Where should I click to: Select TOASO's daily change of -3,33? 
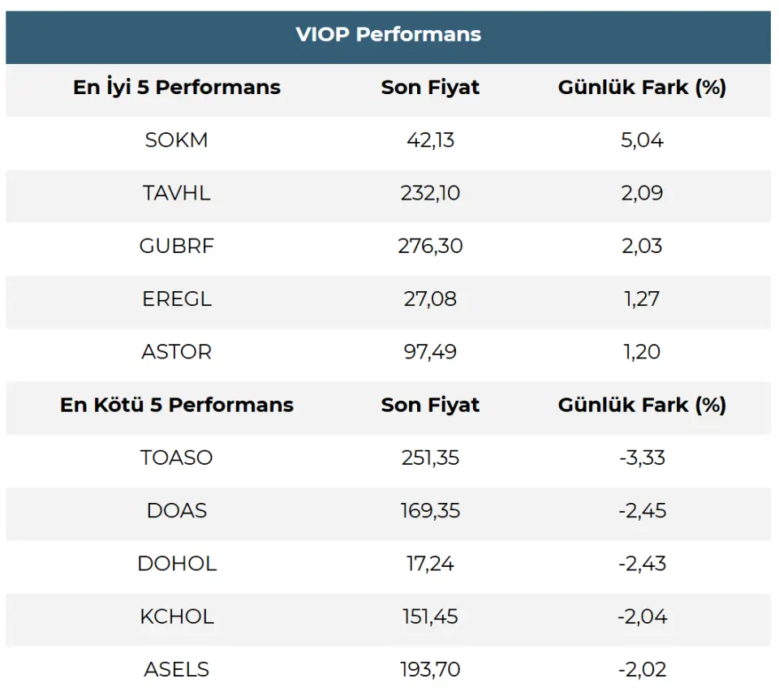[642, 457]
